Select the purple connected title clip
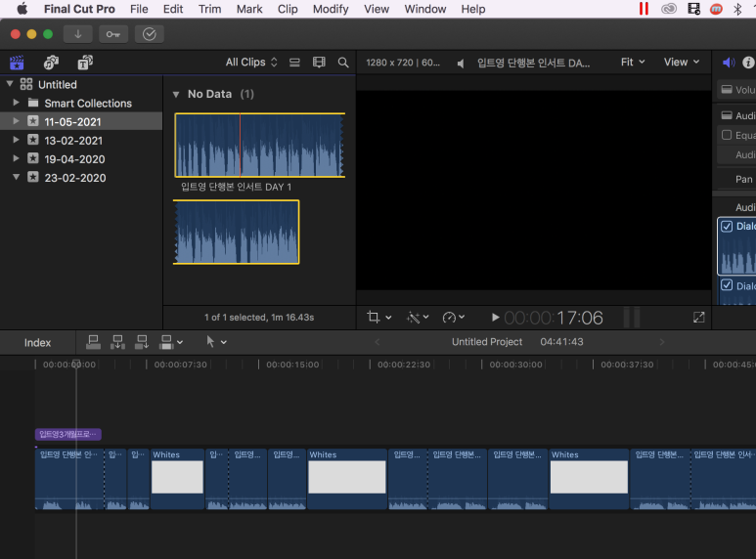 pos(68,434)
